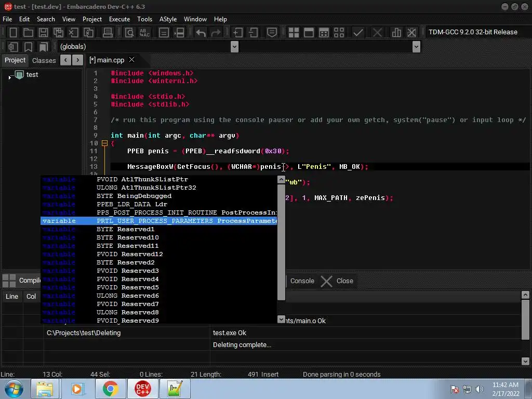Open Project Options from the toolbar icon
This screenshot has width=532, height=399.
(272, 33)
